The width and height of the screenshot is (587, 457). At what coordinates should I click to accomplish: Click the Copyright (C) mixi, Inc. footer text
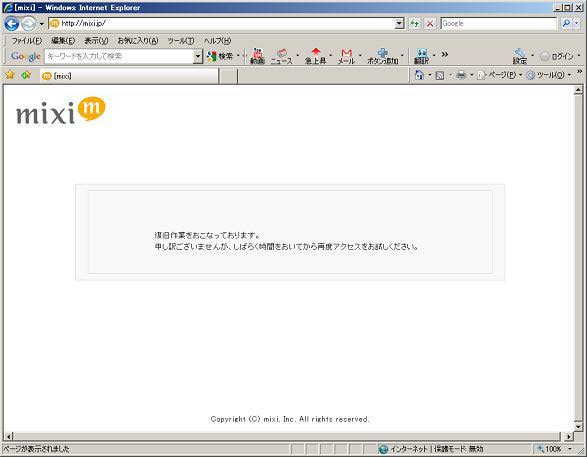coord(290,419)
